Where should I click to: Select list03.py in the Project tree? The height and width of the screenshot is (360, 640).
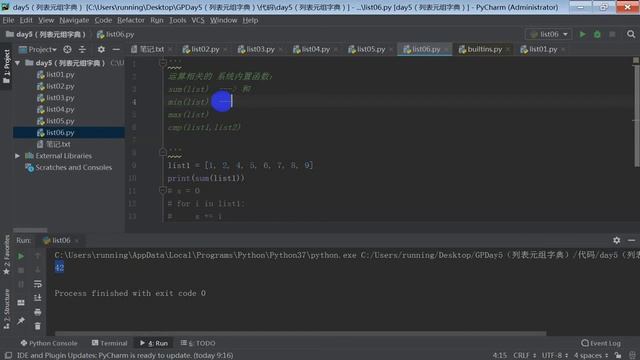click(x=60, y=98)
